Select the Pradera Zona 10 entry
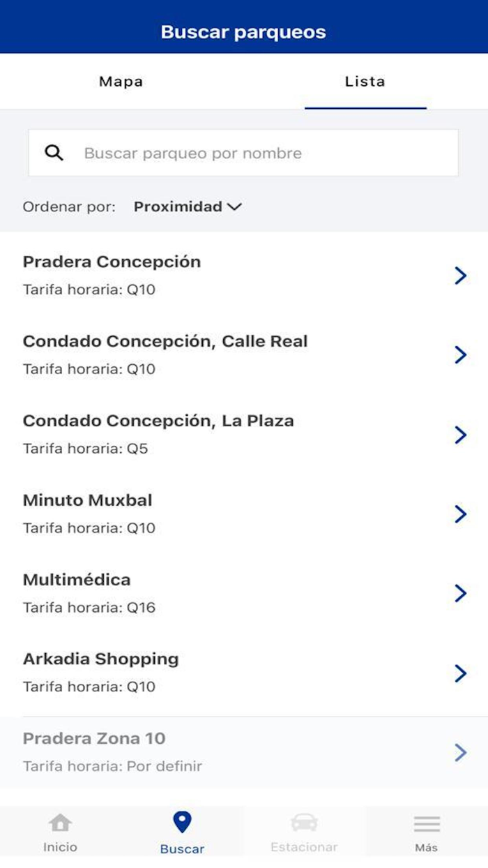 94,738
